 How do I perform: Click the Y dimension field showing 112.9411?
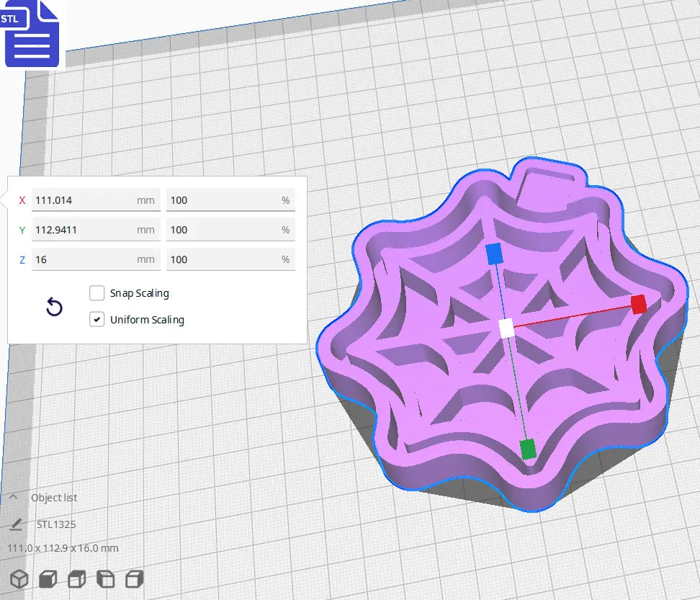tap(96, 229)
